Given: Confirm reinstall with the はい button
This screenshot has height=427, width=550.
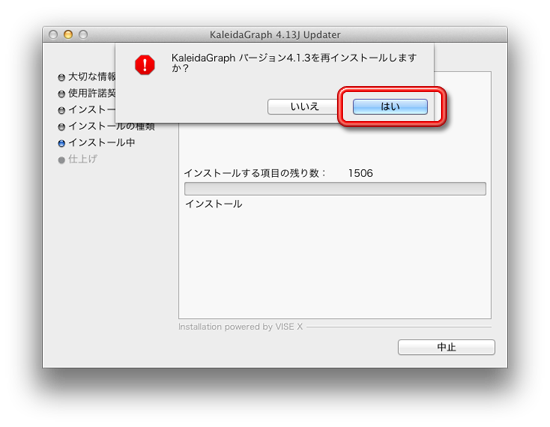Looking at the screenshot, I should (x=390, y=107).
